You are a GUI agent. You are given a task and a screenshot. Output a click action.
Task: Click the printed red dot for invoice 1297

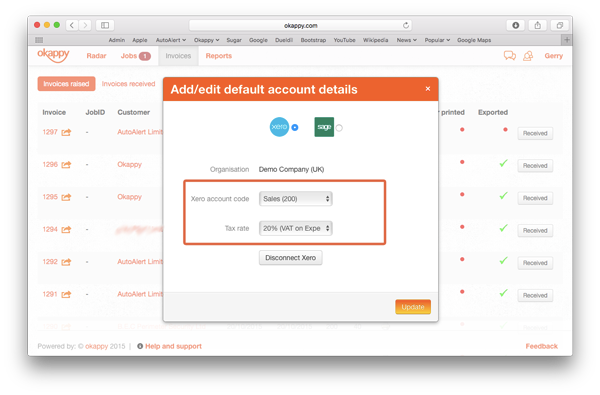(462, 130)
